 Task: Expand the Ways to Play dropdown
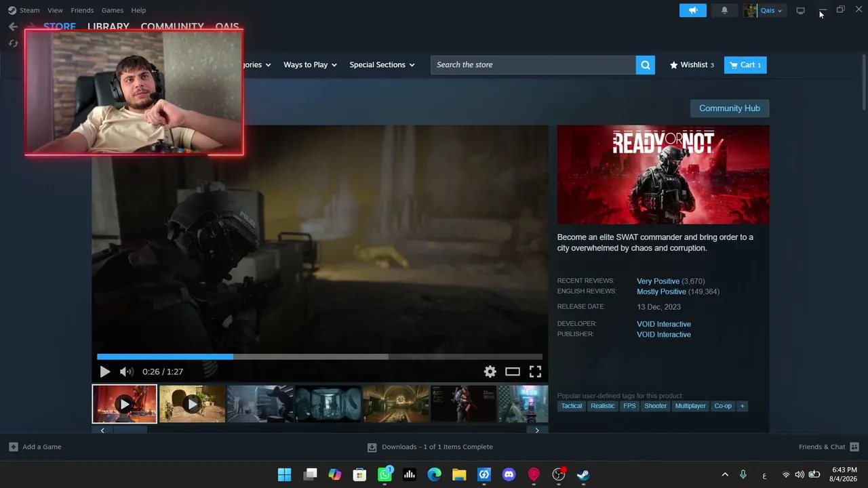310,65
